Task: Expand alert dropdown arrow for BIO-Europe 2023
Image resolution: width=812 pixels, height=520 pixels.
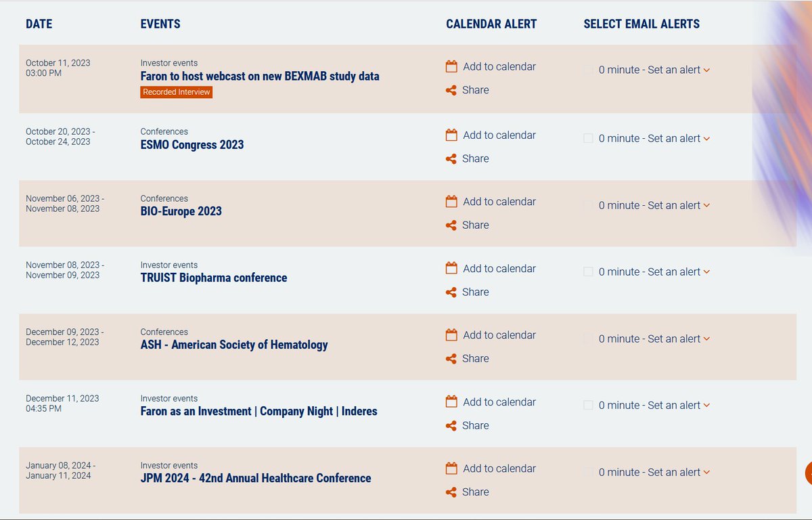Action: coord(706,205)
